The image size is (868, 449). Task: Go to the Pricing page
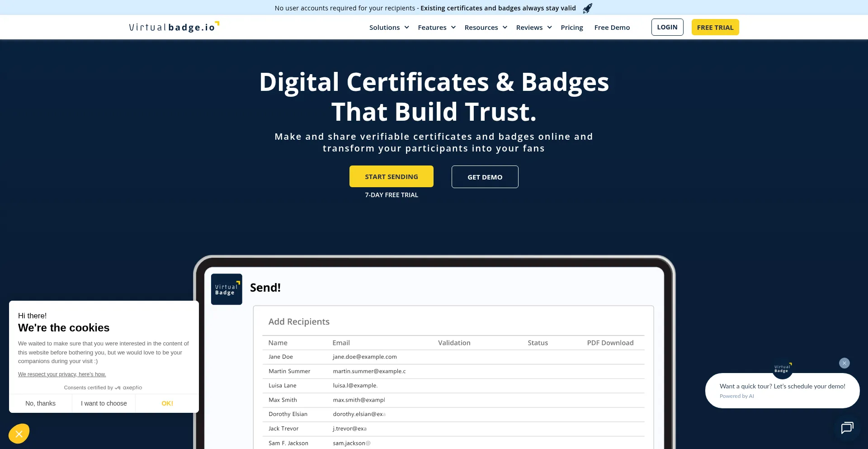[x=571, y=28]
